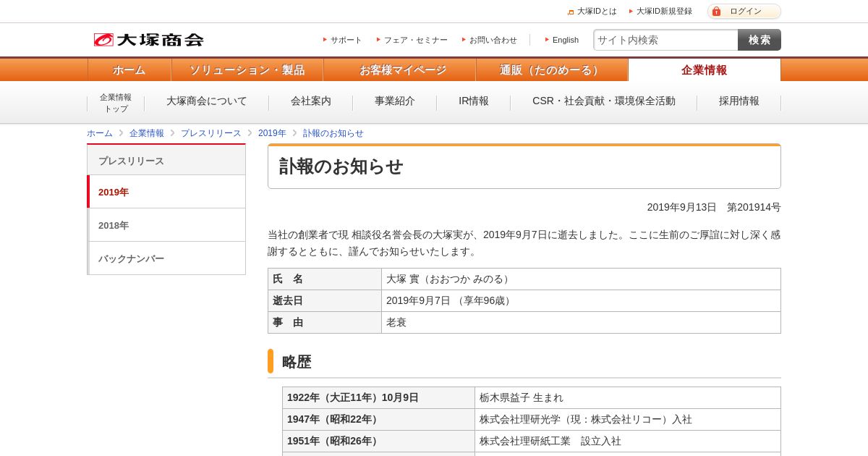Screen dimensions: 868x456
Task: Click プレスリリース in the breadcrumb
Action: (211, 133)
